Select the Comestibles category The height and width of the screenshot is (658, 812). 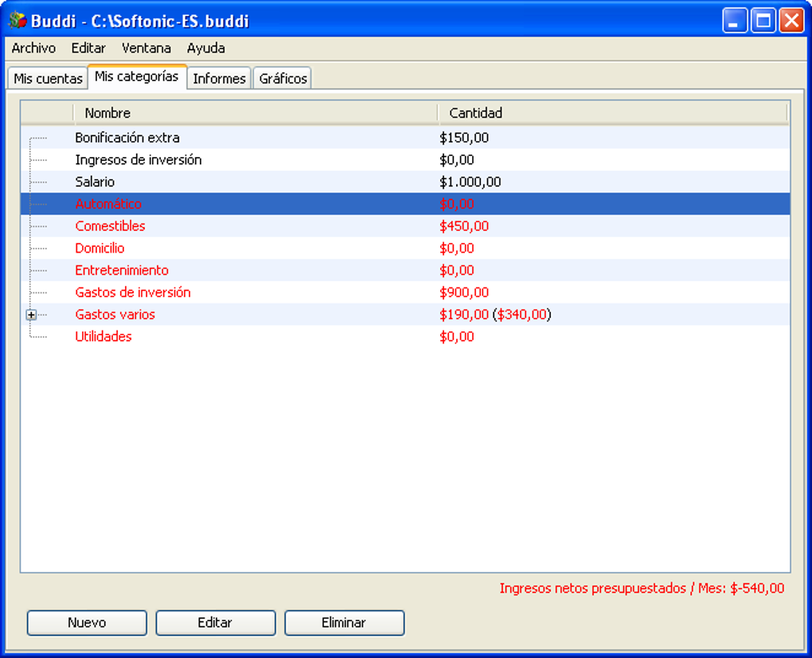point(110,226)
